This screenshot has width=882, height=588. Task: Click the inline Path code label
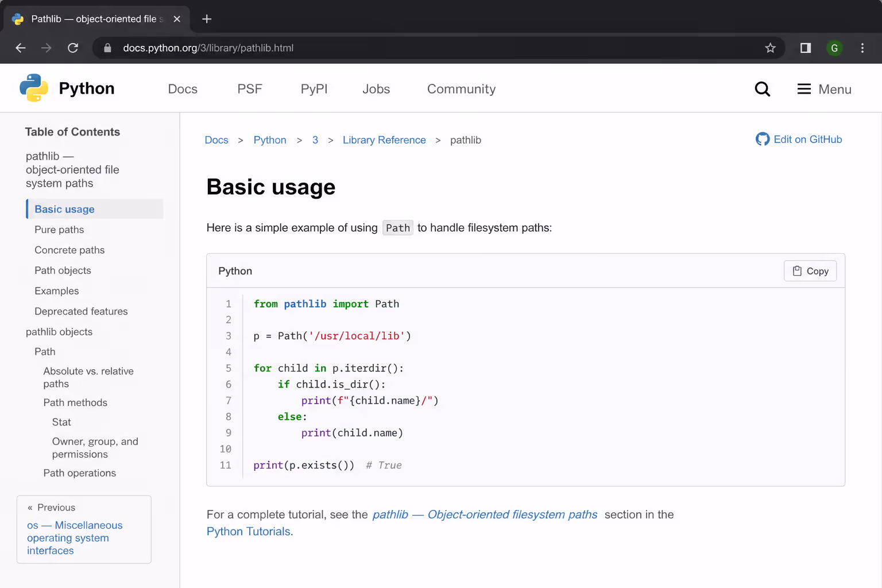[x=398, y=228]
